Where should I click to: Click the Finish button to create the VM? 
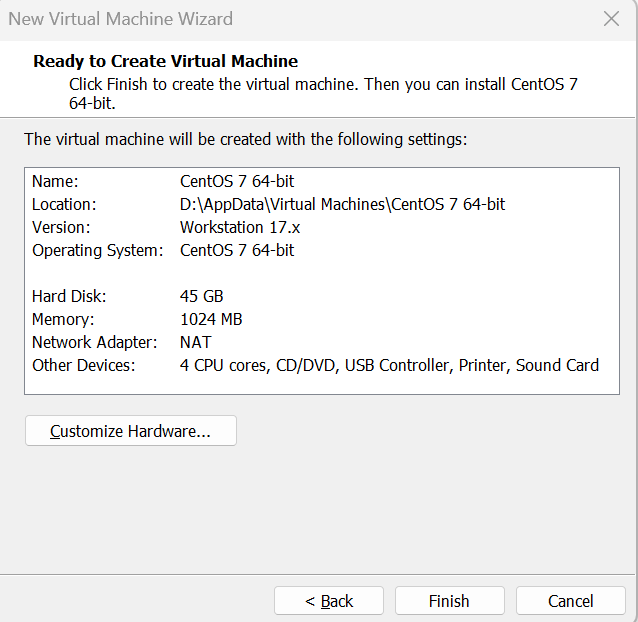point(449,601)
